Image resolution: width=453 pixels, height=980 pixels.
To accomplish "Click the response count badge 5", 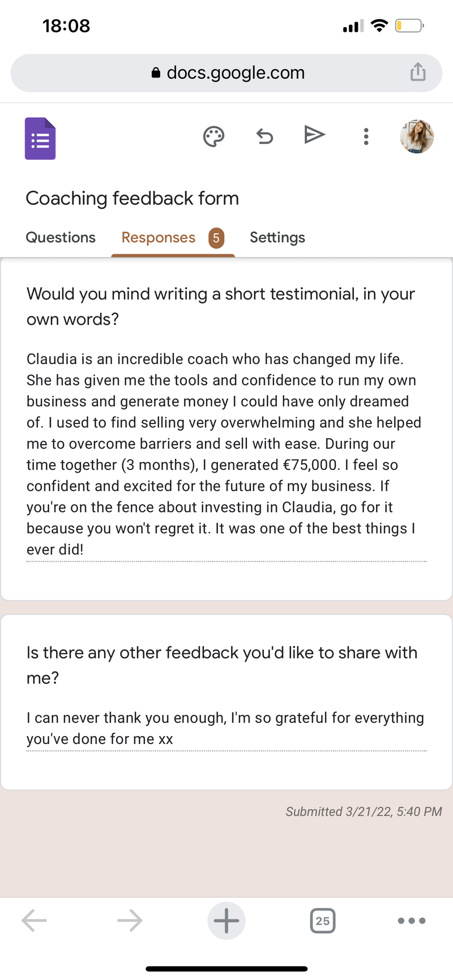I will pyautogui.click(x=216, y=238).
